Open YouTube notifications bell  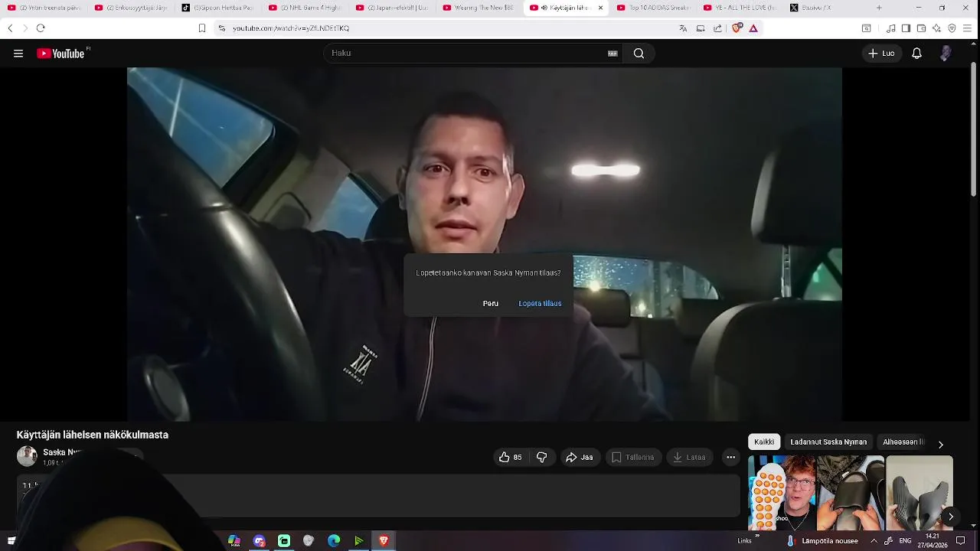[916, 54]
